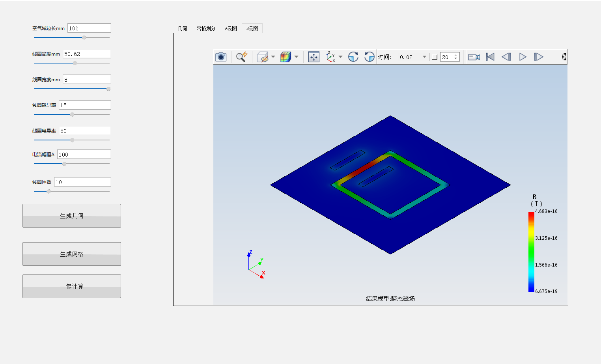This screenshot has height=364, width=601.
Task: Step back one frame
Action: [x=506, y=57]
